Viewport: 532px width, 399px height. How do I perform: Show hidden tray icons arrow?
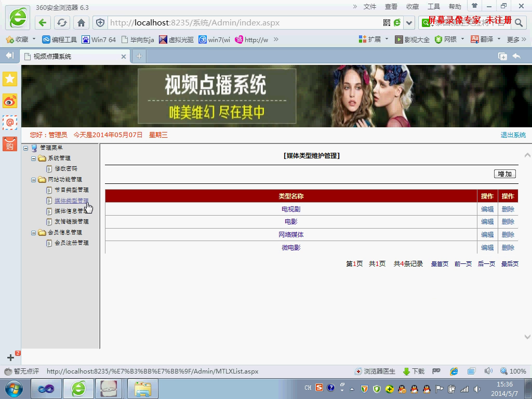pyautogui.click(x=352, y=389)
